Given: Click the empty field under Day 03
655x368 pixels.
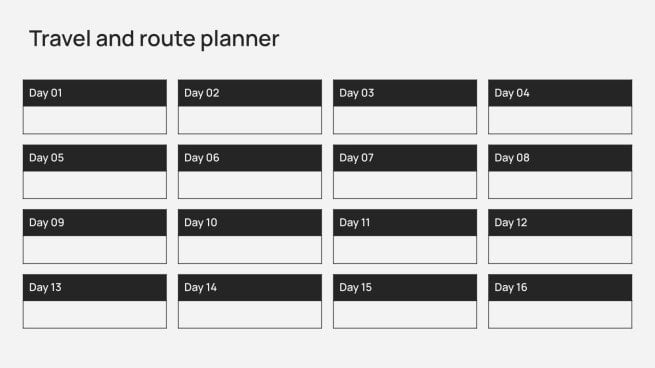Looking at the screenshot, I should pos(405,120).
